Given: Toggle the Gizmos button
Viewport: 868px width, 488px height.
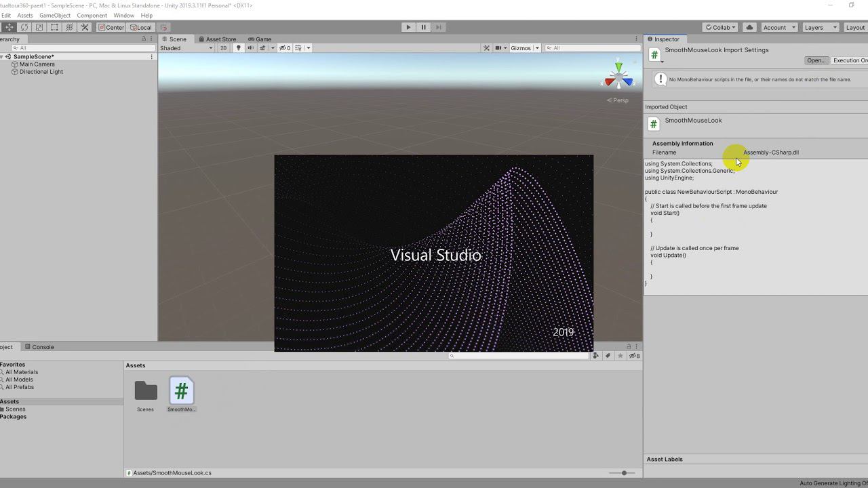Looking at the screenshot, I should point(521,48).
